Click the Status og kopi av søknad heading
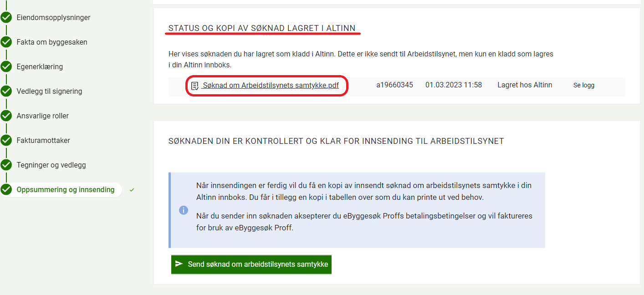Screen dimensions: 644x295 262,28
